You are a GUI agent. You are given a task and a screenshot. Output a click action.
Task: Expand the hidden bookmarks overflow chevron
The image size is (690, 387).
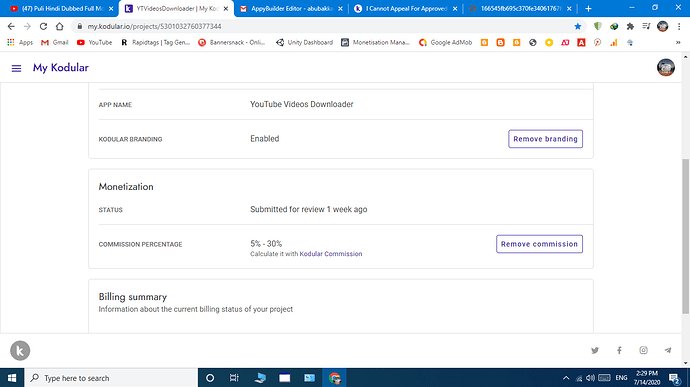[678, 43]
